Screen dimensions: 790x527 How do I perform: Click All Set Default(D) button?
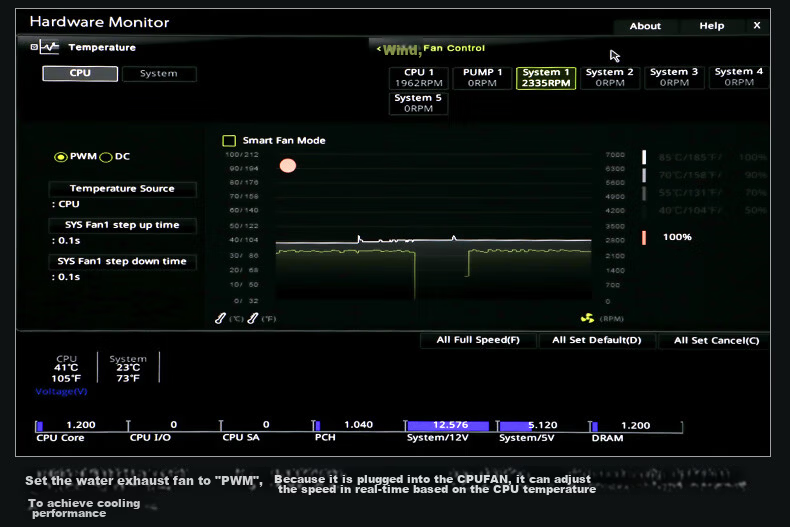click(x=597, y=340)
